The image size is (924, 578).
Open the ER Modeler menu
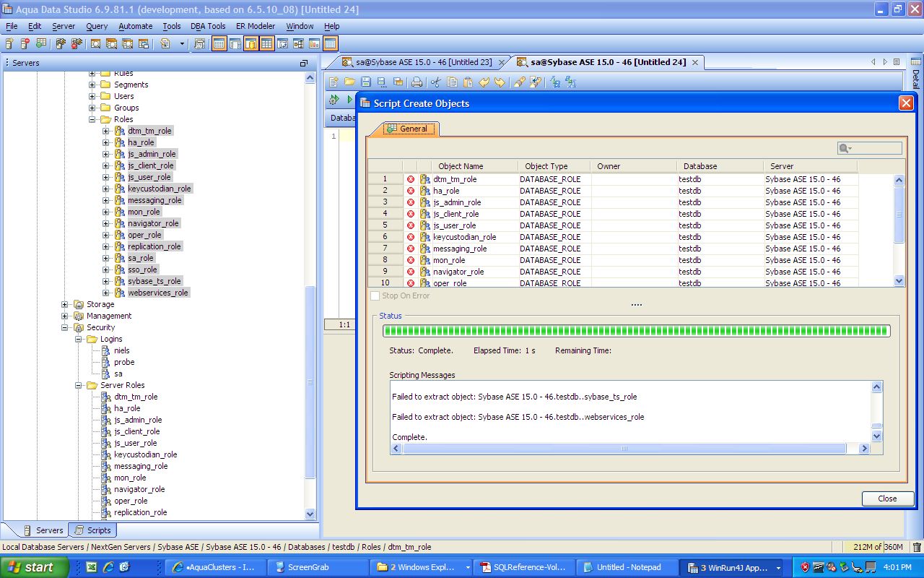256,26
